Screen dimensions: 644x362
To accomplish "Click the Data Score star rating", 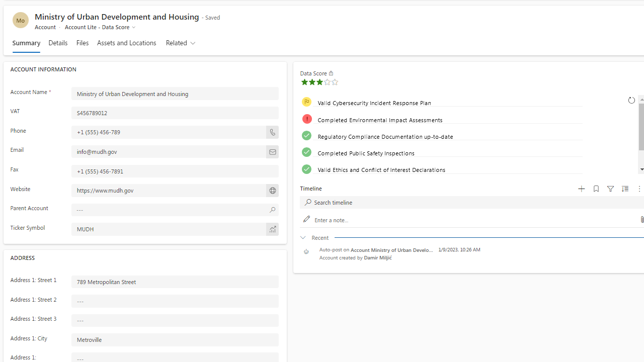I will pyautogui.click(x=319, y=82).
